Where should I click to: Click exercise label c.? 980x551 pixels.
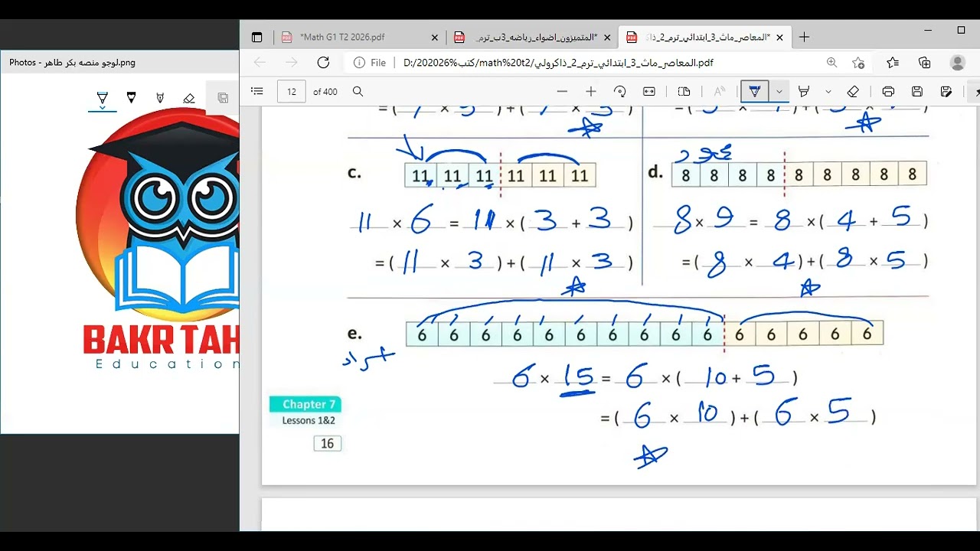pyautogui.click(x=354, y=172)
